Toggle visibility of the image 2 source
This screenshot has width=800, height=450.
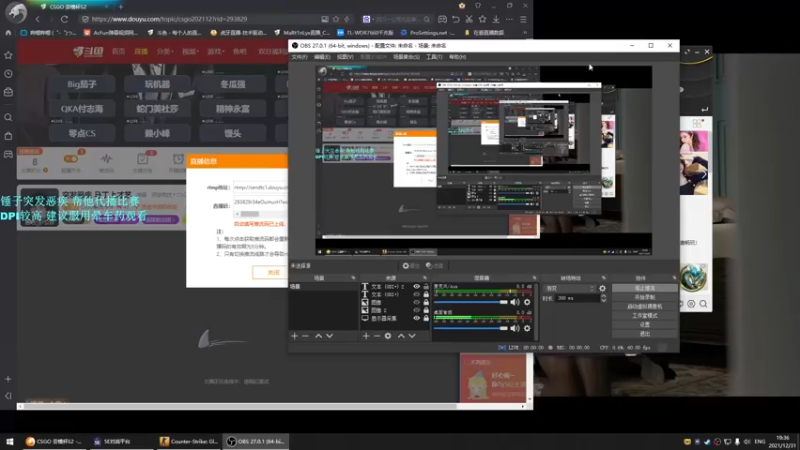(416, 310)
